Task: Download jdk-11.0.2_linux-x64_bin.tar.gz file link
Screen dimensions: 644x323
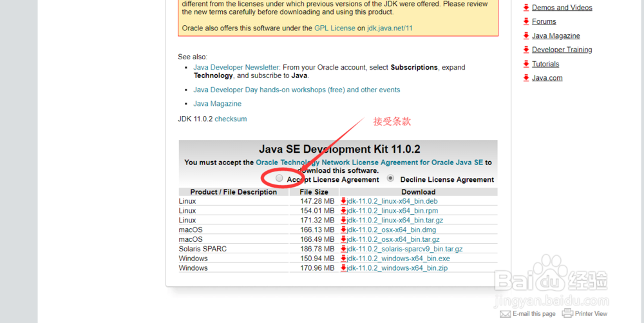Action: coord(395,220)
